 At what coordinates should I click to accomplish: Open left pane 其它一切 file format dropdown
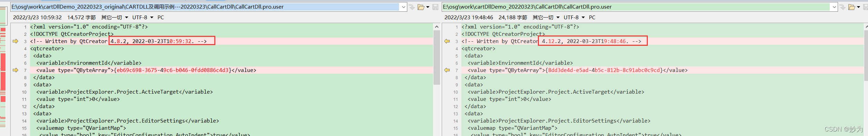click(115, 18)
